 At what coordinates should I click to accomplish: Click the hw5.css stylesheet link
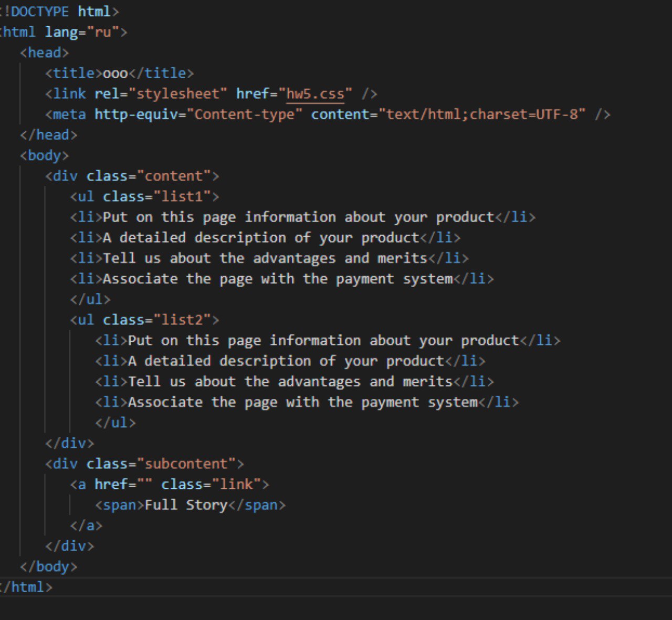(x=315, y=94)
